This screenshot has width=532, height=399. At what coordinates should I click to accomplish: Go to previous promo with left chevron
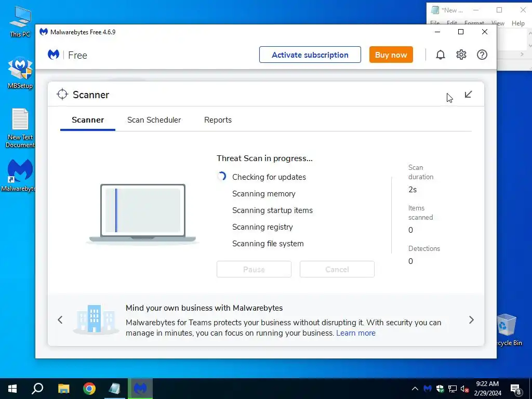(x=60, y=320)
